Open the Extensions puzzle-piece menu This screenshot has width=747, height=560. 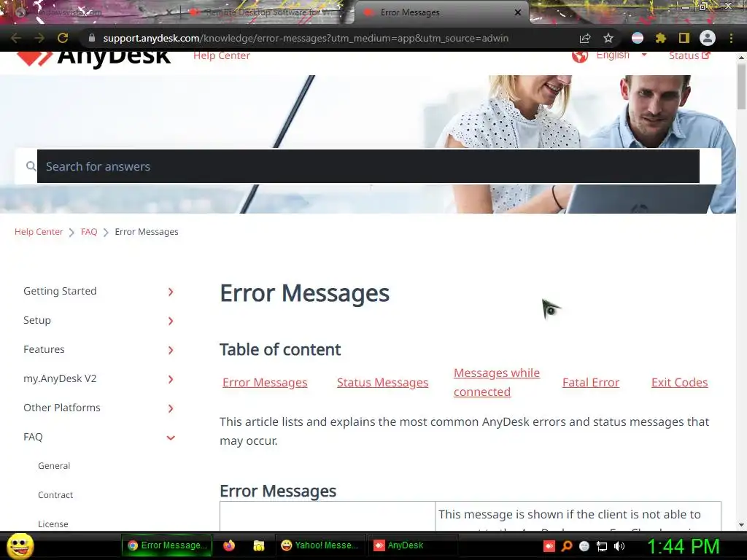tap(661, 38)
